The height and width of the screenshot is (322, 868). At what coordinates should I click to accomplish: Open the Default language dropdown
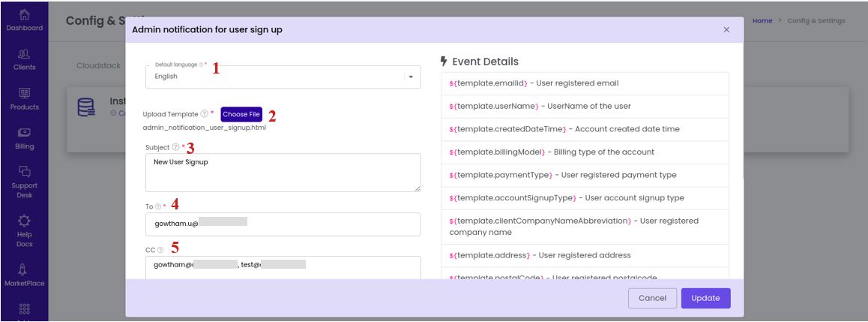point(283,77)
